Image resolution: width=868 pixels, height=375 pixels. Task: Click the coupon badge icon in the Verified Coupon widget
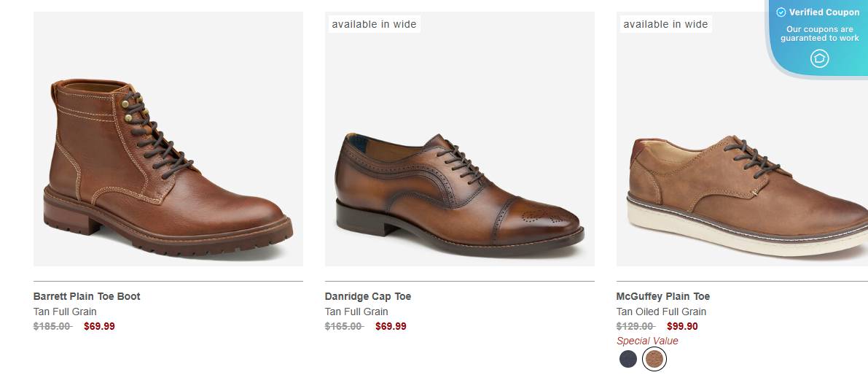[x=819, y=58]
